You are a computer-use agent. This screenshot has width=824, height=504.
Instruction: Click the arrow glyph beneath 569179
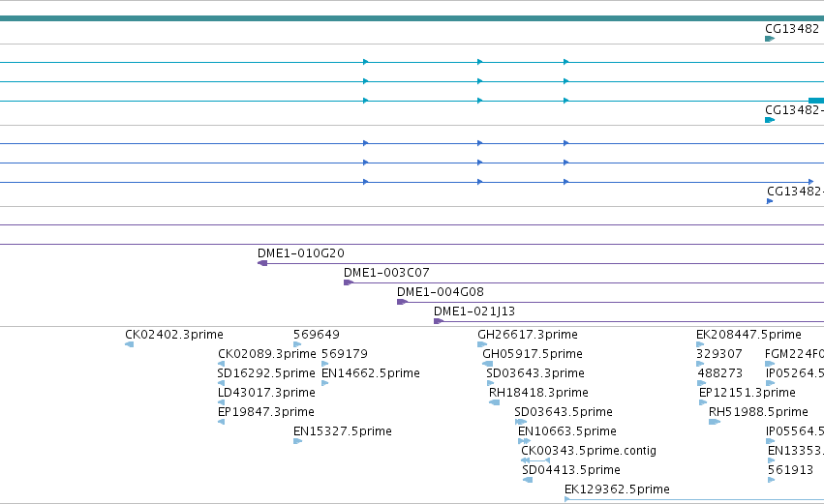pyautogui.click(x=324, y=364)
